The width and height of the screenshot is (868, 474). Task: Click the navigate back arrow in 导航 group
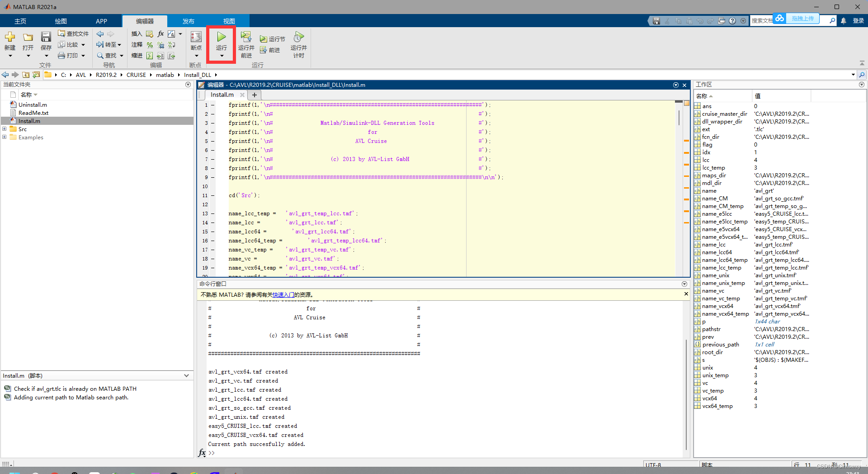(100, 34)
